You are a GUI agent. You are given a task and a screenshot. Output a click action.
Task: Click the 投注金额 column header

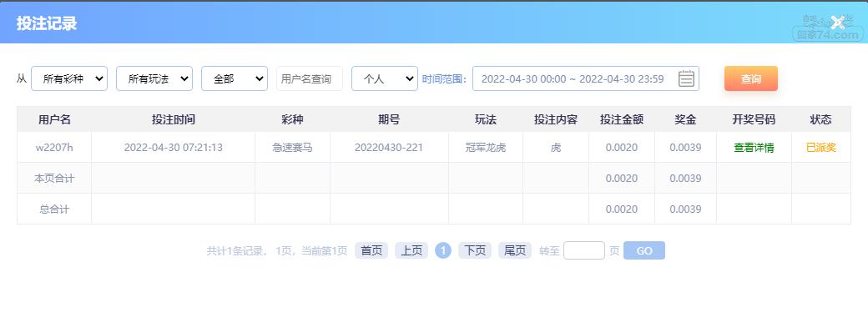pyautogui.click(x=622, y=119)
